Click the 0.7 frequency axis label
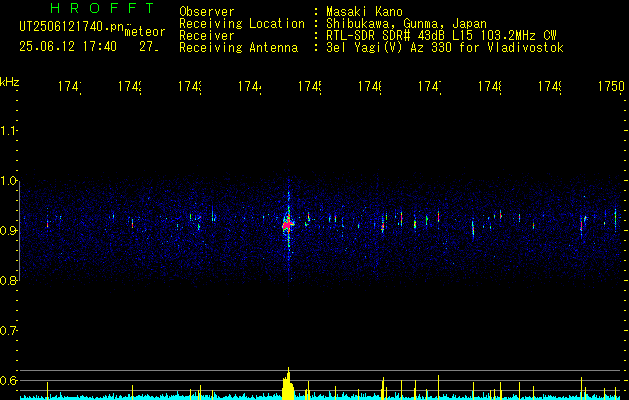 tap(8, 331)
